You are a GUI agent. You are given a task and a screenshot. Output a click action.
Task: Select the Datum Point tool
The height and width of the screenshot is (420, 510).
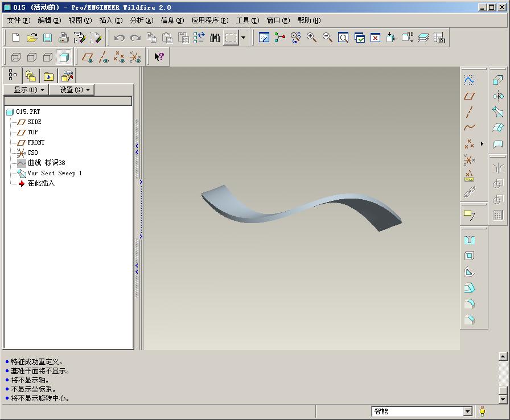(x=469, y=143)
